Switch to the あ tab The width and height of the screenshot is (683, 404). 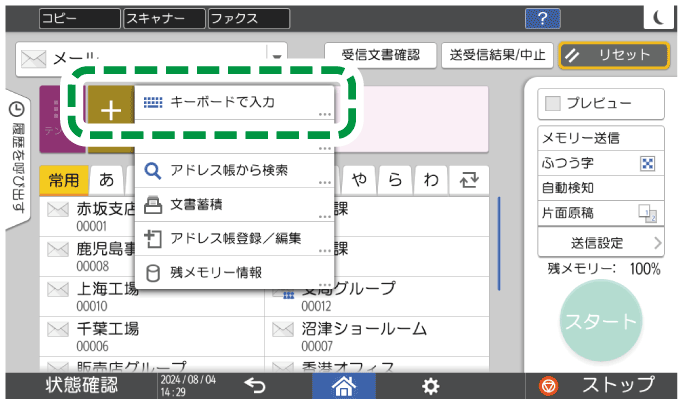tap(107, 180)
